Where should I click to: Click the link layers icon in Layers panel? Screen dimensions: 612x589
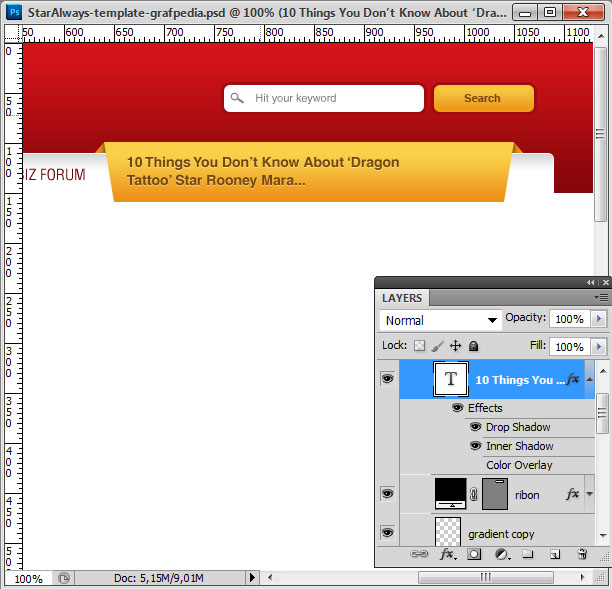[x=419, y=554]
